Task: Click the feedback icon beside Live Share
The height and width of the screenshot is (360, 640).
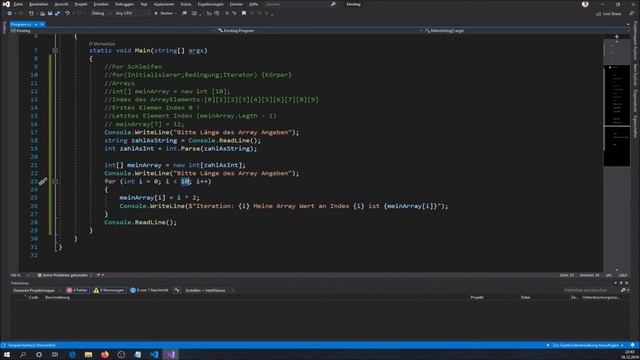Action: [631, 13]
